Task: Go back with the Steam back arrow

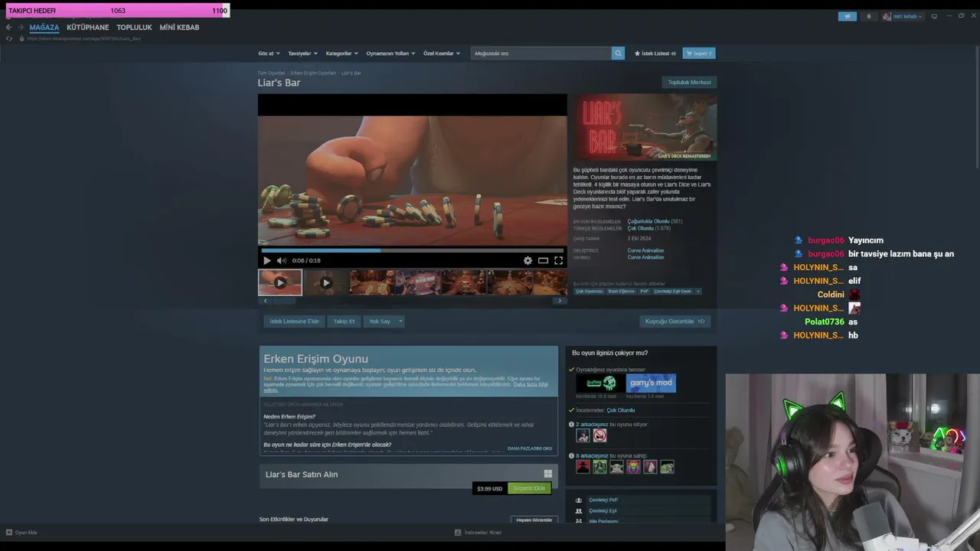Action: [9, 28]
